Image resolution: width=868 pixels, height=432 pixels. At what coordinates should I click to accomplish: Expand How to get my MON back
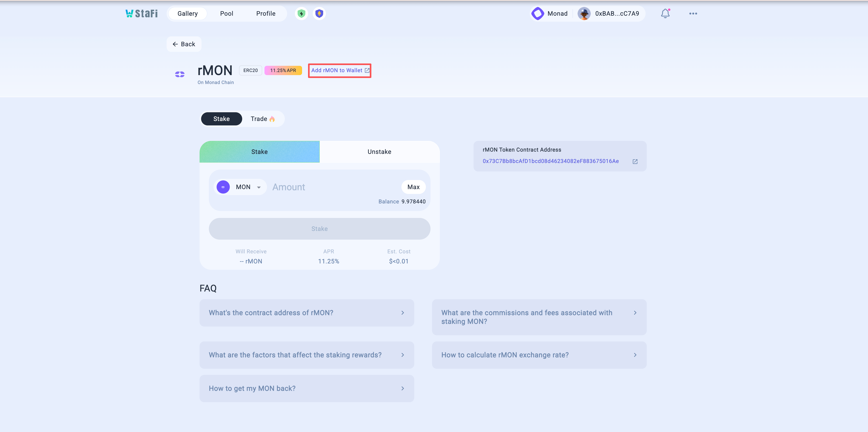tap(306, 389)
